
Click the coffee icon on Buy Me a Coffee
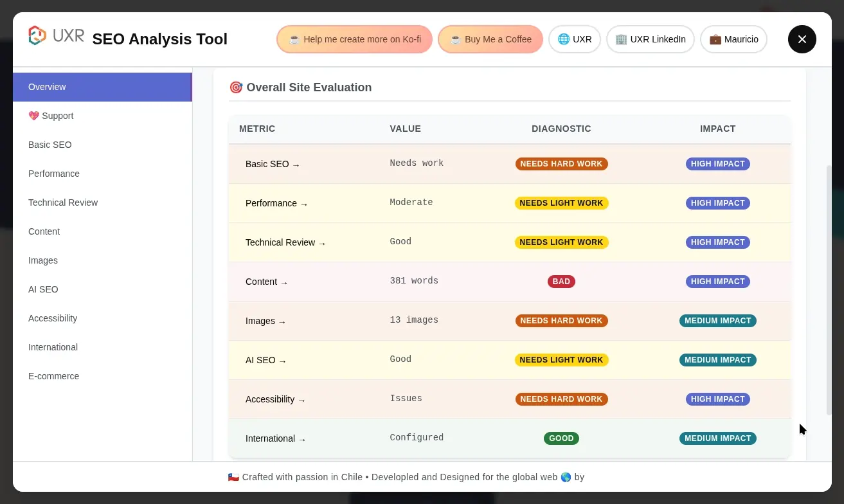tap(454, 39)
